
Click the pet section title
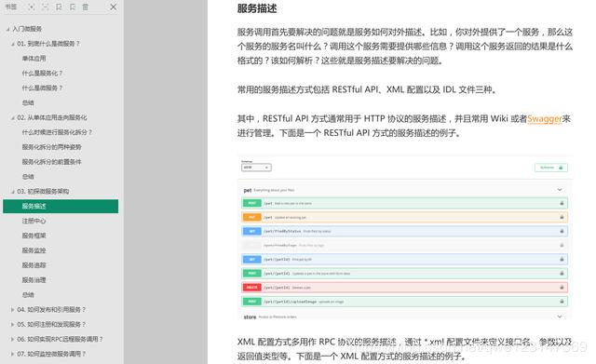(248, 190)
